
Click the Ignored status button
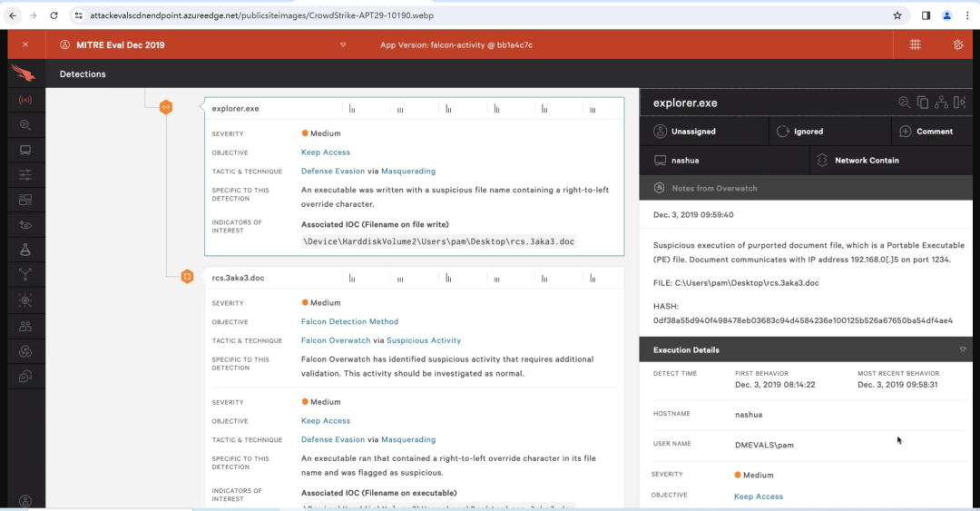(x=830, y=132)
